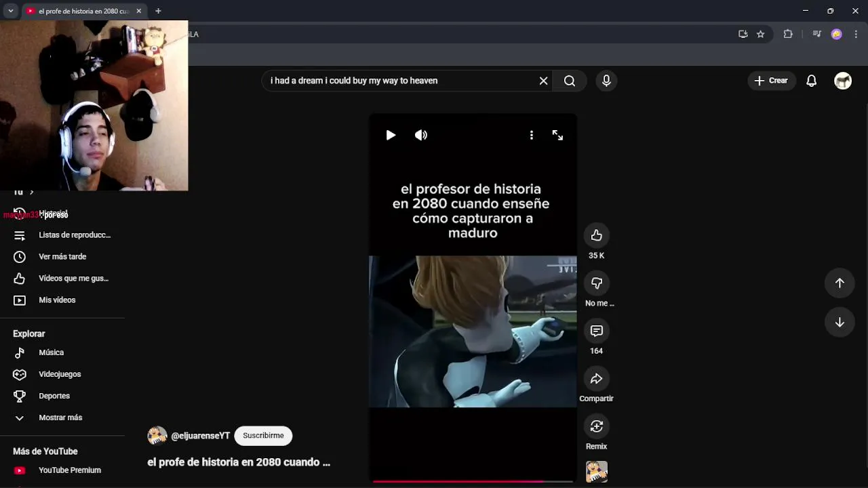The image size is (868, 488).
Task: Go to the next short arrow
Action: [840, 323]
